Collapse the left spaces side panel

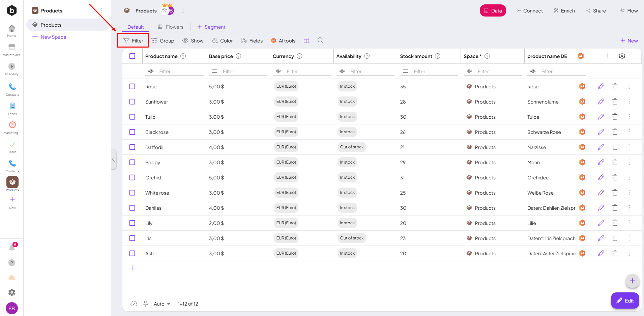(114, 159)
